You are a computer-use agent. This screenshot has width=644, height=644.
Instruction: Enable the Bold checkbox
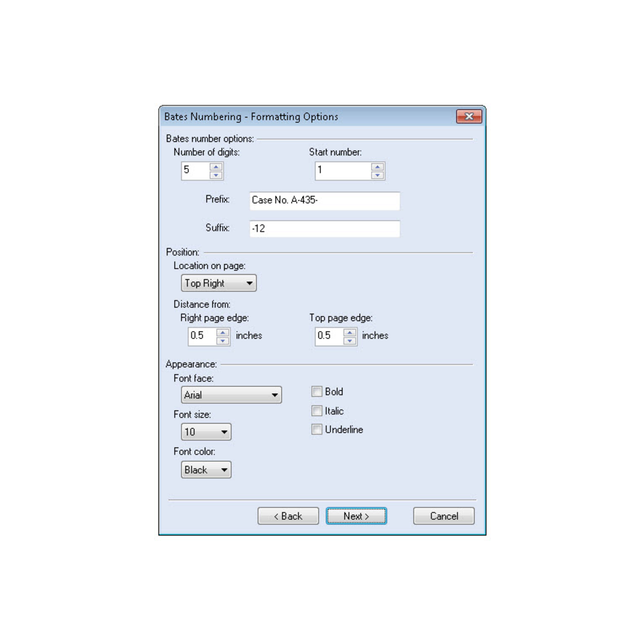(317, 391)
